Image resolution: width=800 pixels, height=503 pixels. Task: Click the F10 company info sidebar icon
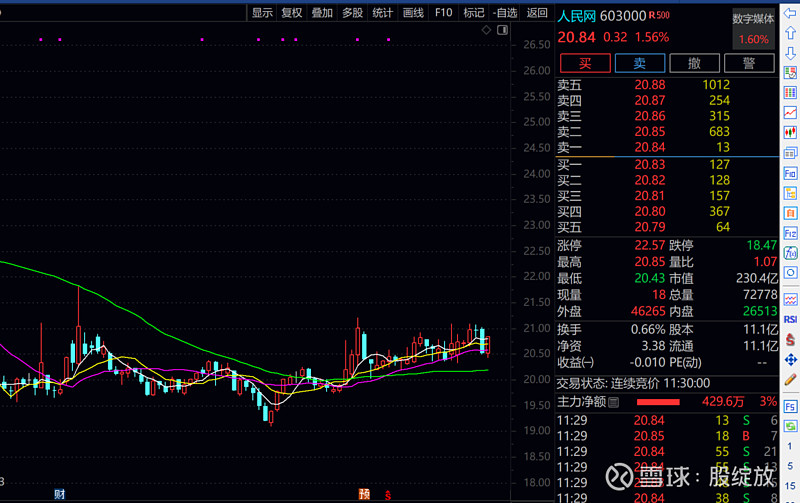point(790,173)
